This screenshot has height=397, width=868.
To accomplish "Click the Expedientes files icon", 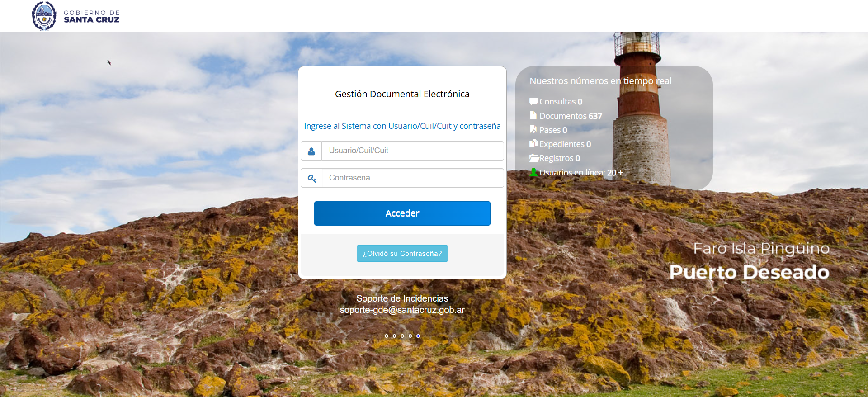I will pos(533,144).
